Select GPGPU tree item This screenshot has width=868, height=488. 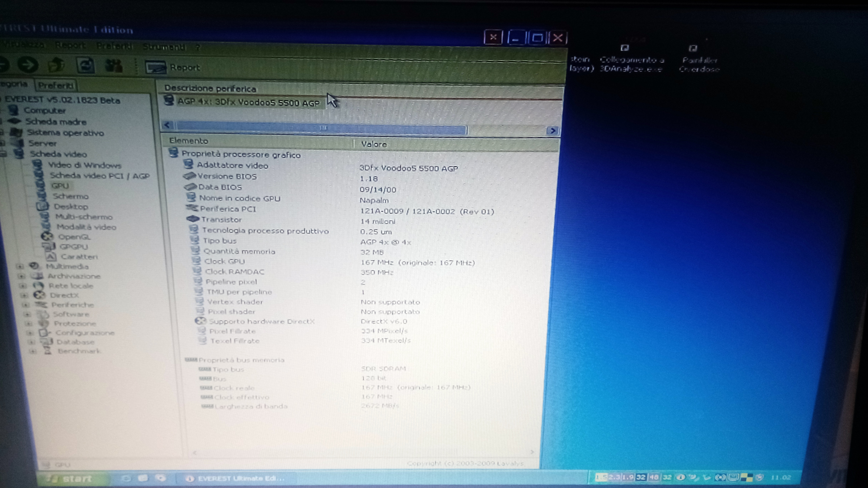point(74,246)
